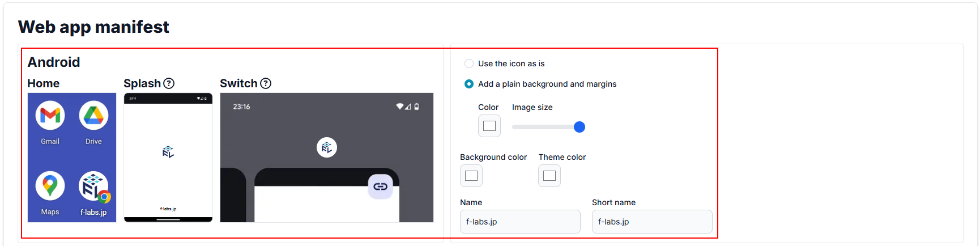Click the Web app manifest heading
Viewport: 980px width, 246px height.
(93, 27)
